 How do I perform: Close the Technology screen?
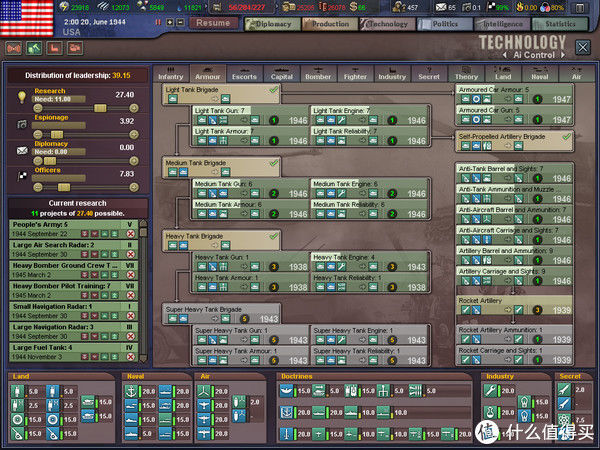click(582, 48)
